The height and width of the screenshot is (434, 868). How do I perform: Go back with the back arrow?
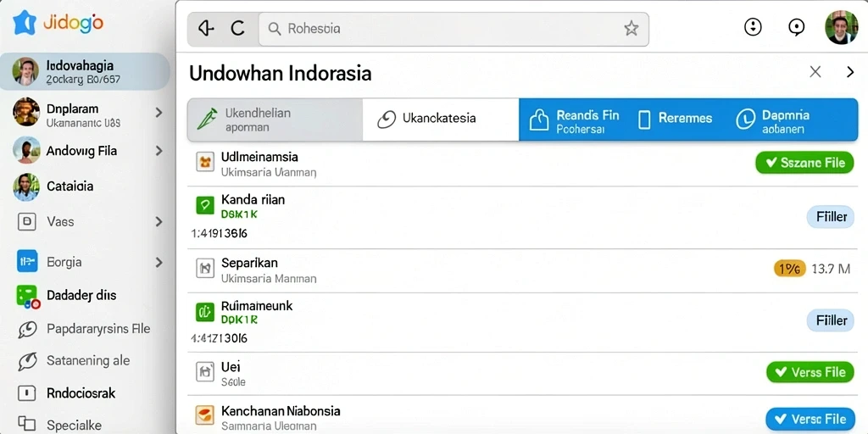click(207, 28)
